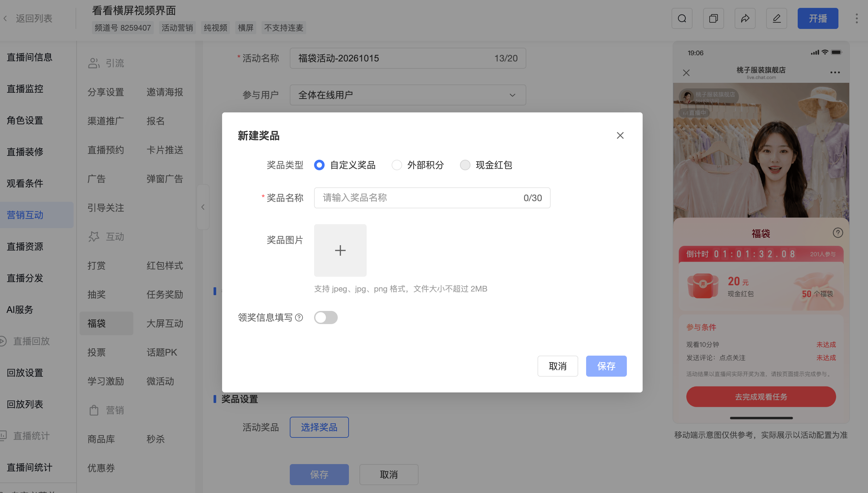Image resolution: width=868 pixels, height=493 pixels.
Task: Focus the 活动名称 input field
Action: click(x=408, y=58)
